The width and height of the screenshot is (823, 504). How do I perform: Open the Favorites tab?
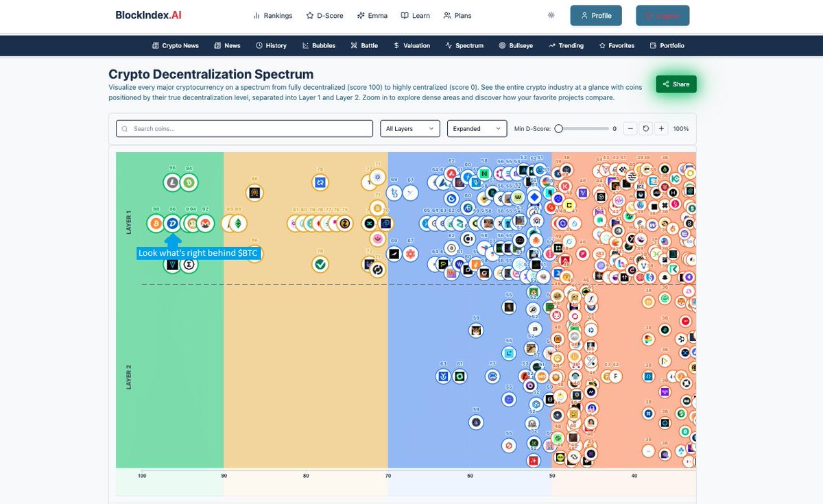pyautogui.click(x=617, y=45)
